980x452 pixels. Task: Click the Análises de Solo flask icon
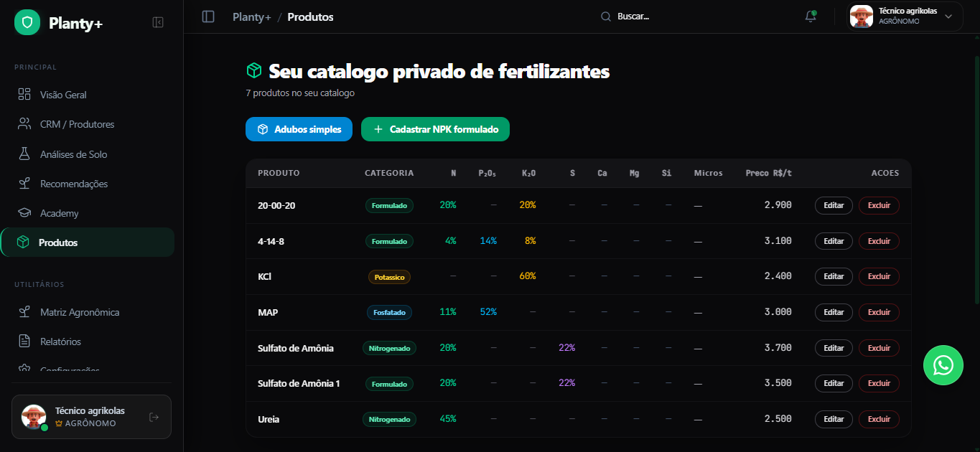[24, 154]
